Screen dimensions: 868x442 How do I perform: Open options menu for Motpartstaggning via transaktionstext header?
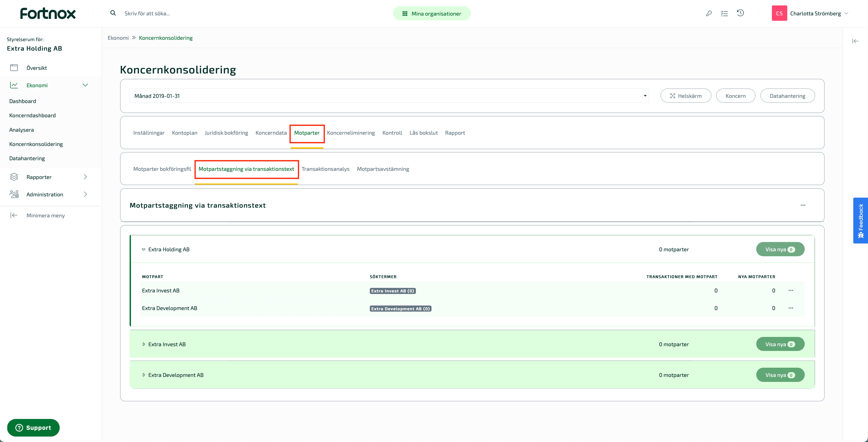803,205
